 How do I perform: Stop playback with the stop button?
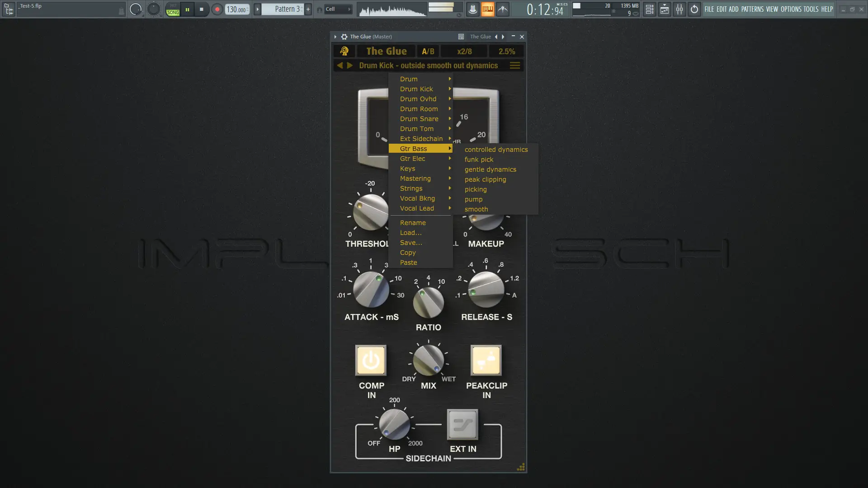pyautogui.click(x=202, y=9)
